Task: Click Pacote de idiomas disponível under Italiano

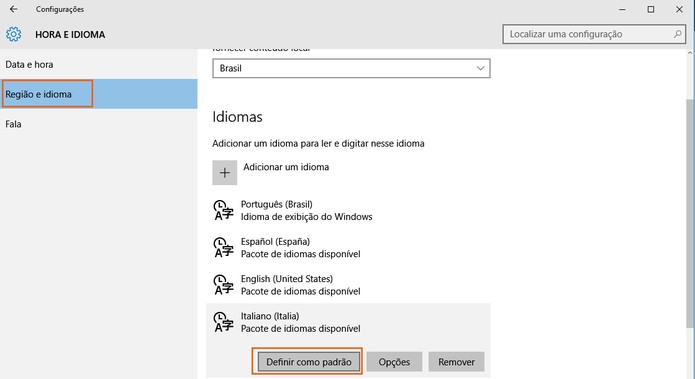Action: [x=301, y=328]
